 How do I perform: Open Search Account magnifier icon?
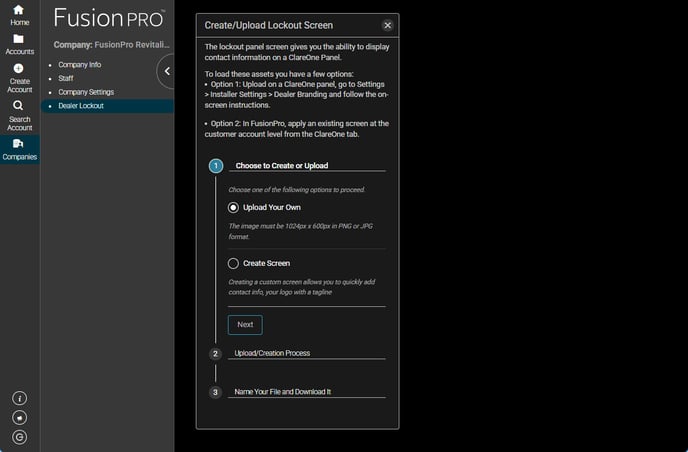pos(18,105)
